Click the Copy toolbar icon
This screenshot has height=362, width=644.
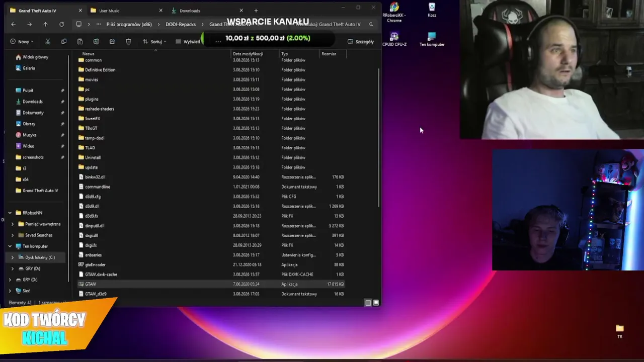(64, 42)
